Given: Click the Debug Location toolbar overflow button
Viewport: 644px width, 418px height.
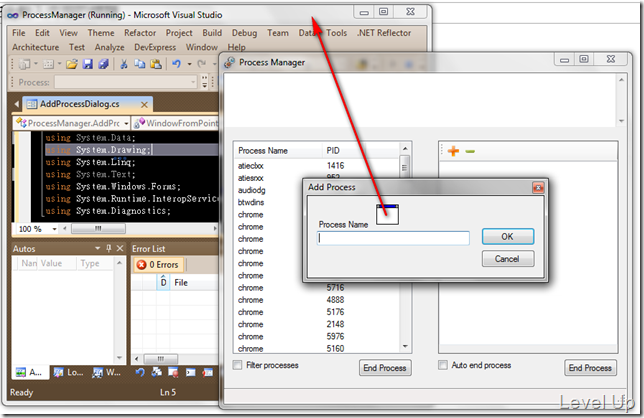Looking at the screenshot, I should [x=205, y=82].
